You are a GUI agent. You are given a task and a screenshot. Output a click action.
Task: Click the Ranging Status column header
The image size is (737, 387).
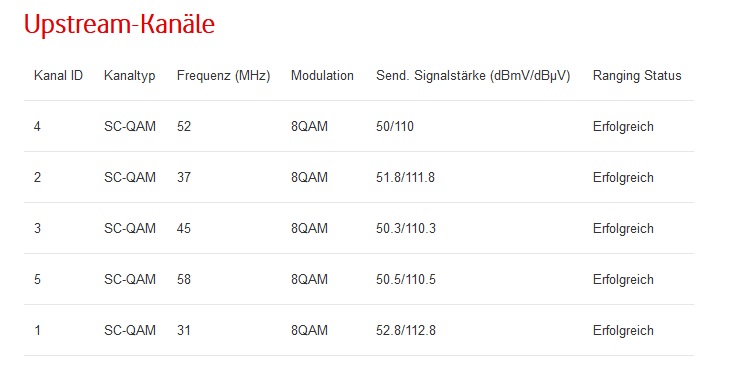(637, 76)
